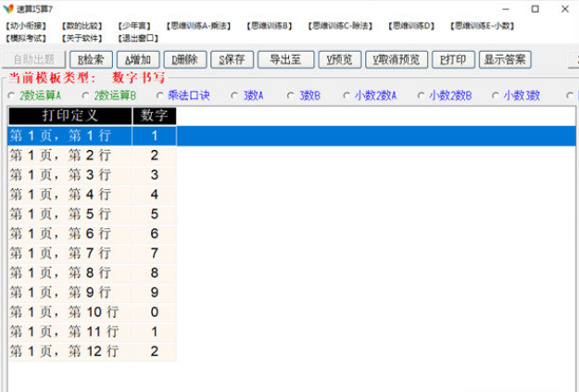Select the 2数运算B radio button
This screenshot has height=392, width=579.
pyautogui.click(x=85, y=95)
